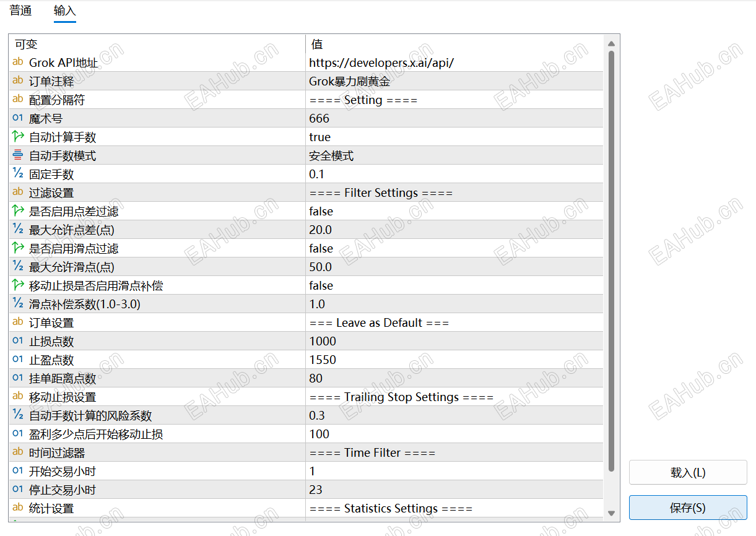The width and height of the screenshot is (756, 536).
Task: Click the boolean icon beside 自动计算手数
Action: tap(17, 136)
